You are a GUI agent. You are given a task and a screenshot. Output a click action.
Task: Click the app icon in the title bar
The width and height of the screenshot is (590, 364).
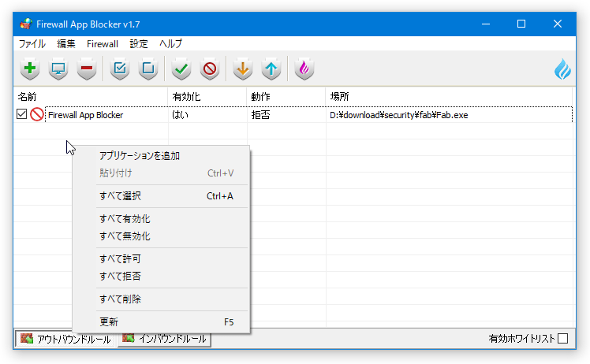(x=26, y=24)
